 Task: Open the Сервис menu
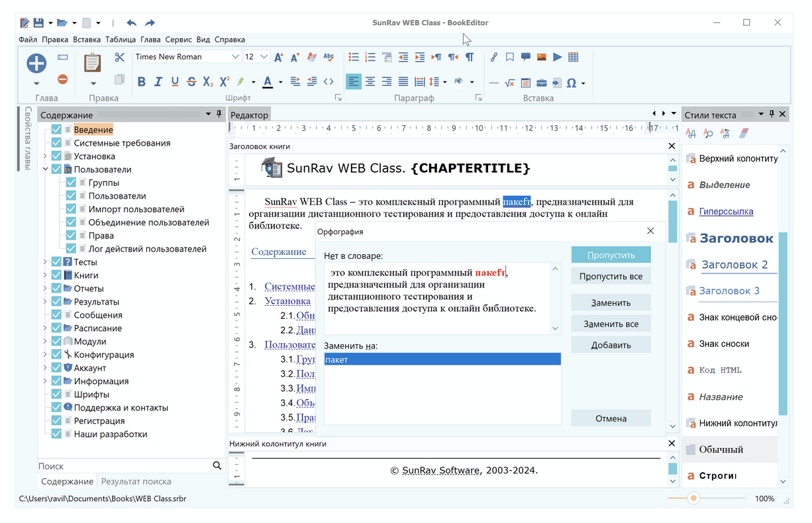tap(179, 39)
